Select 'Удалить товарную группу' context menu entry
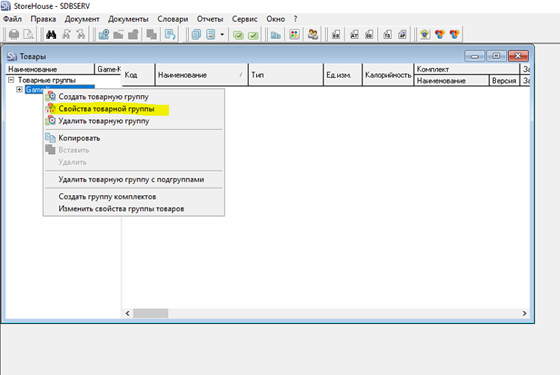This screenshot has width=560, height=375. 134,121
